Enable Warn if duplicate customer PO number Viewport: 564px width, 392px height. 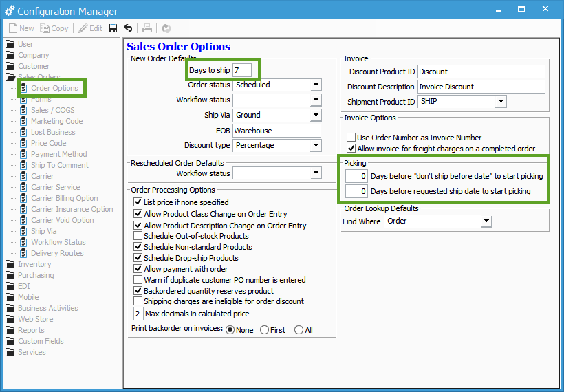pos(138,280)
